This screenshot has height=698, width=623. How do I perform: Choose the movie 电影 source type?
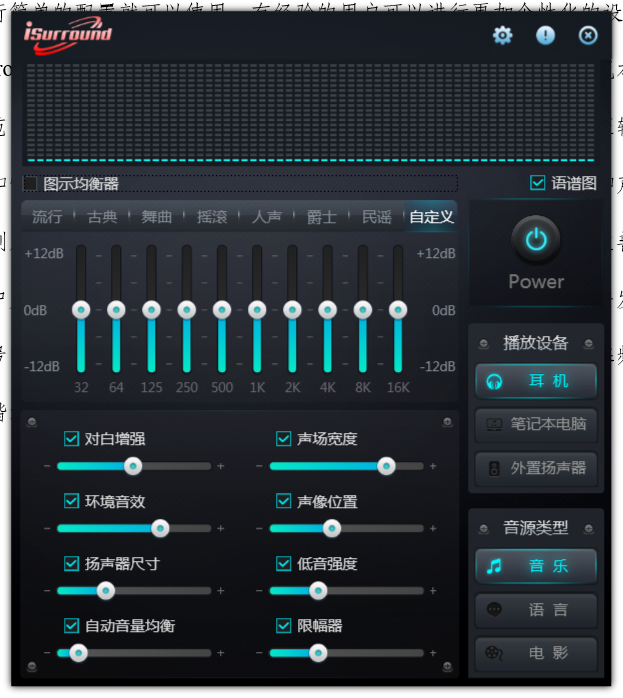(536, 653)
